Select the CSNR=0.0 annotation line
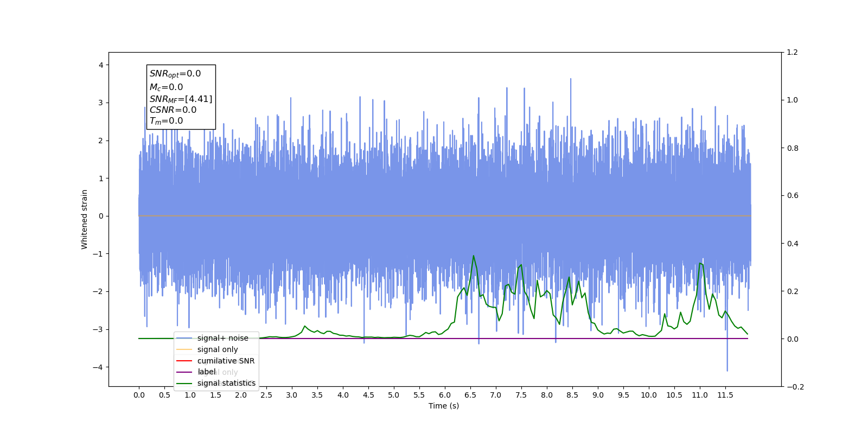The width and height of the screenshot is (868, 434). (x=173, y=110)
